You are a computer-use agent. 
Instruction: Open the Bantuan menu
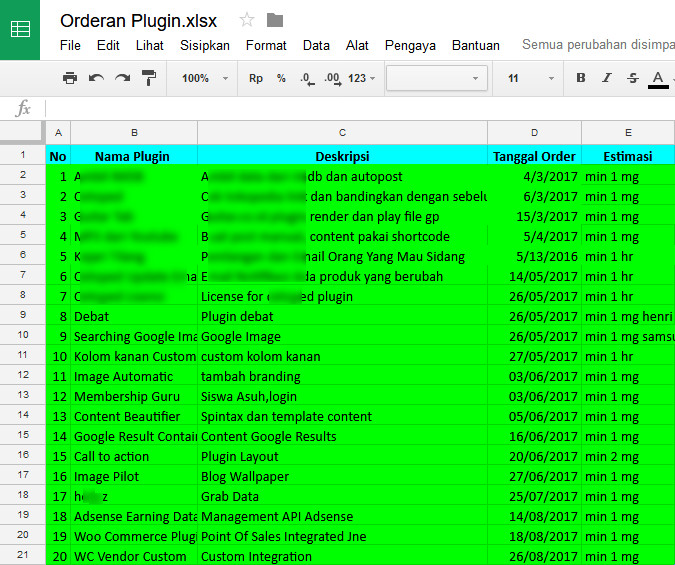click(476, 45)
